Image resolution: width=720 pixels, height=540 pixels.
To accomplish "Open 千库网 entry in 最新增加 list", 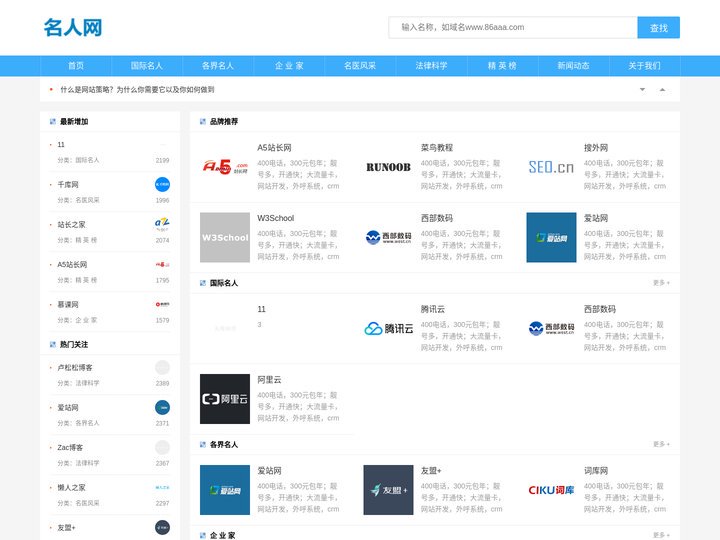I will click(x=68, y=185).
